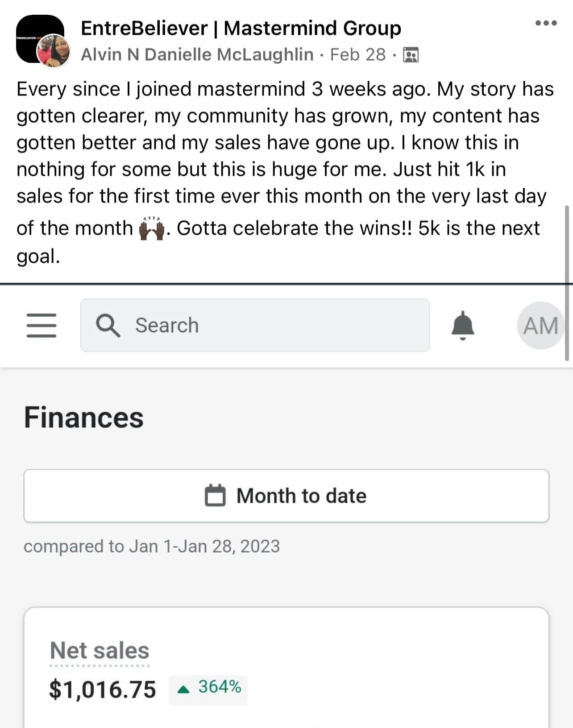Viewport: 573px width, 728px height.
Task: Click the magnifying glass search icon
Action: (x=108, y=325)
